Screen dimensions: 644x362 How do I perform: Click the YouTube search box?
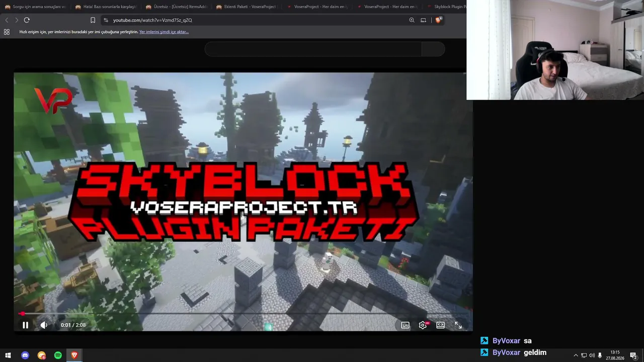click(313, 49)
